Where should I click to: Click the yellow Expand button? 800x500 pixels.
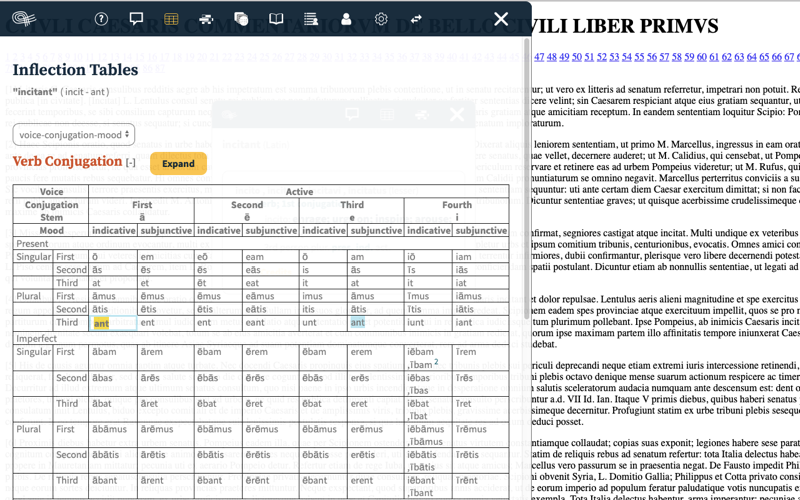coord(178,164)
